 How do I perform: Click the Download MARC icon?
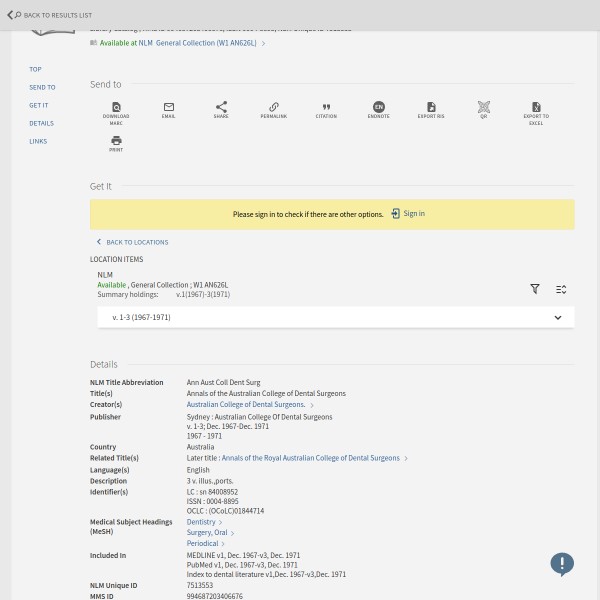(116, 107)
